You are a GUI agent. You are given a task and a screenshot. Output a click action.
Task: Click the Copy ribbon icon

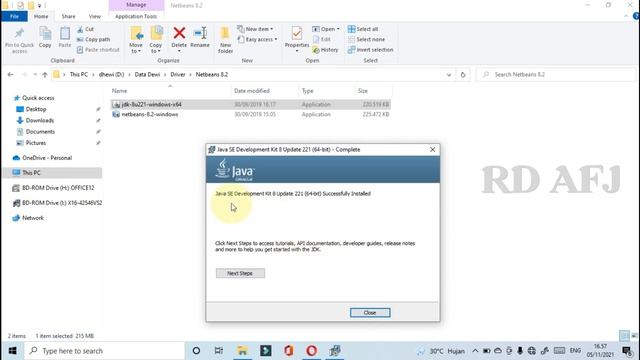tap(45, 38)
